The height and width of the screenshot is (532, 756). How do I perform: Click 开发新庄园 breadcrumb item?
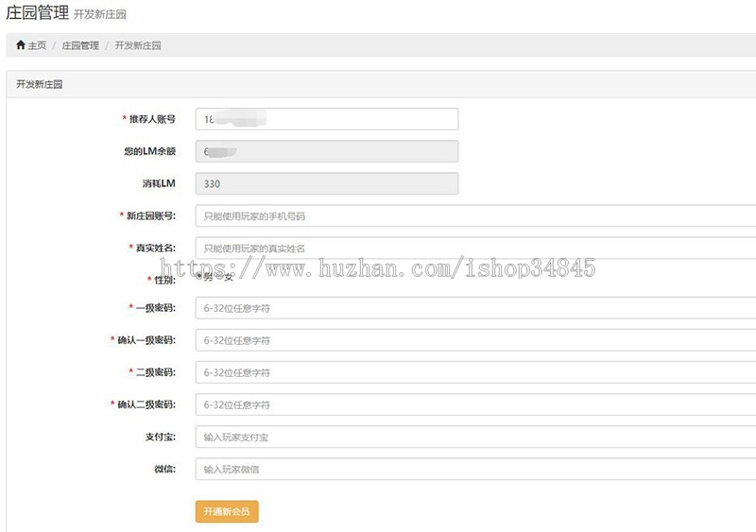point(138,45)
